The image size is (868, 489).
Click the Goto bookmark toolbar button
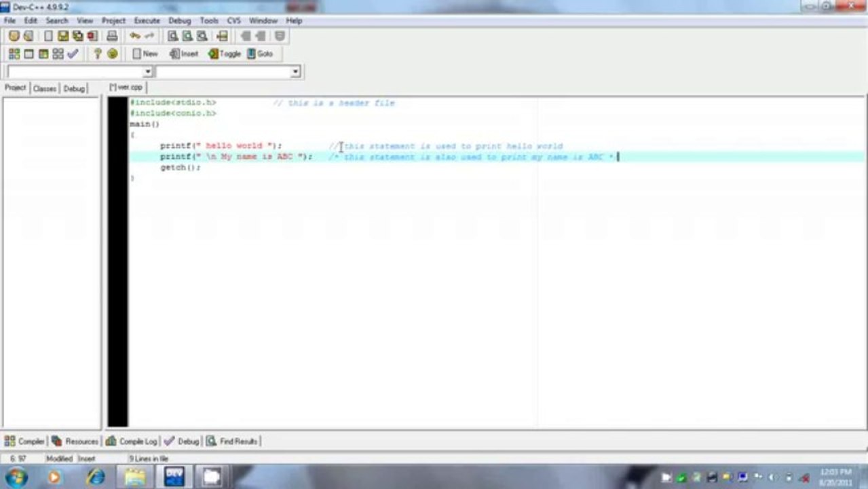coord(260,54)
